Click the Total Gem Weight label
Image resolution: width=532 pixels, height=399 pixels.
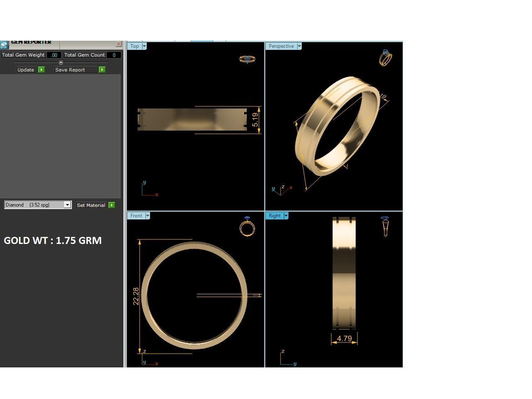point(23,55)
